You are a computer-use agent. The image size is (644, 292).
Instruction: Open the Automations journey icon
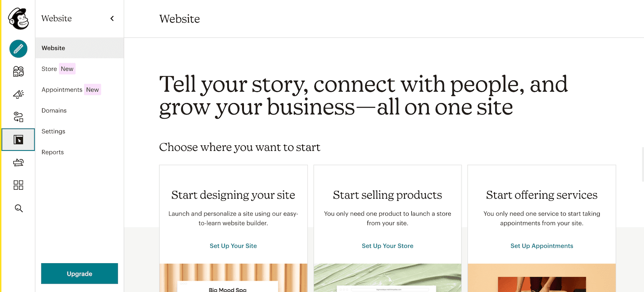(18, 117)
